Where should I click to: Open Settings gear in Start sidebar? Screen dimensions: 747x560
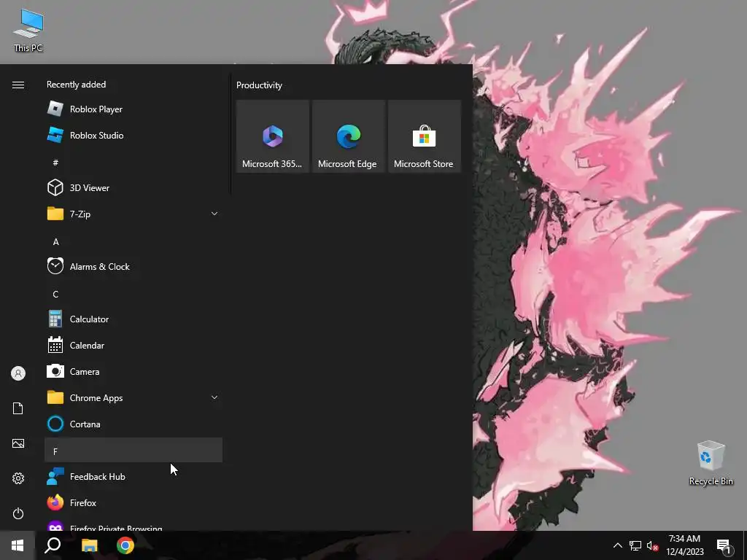(18, 478)
